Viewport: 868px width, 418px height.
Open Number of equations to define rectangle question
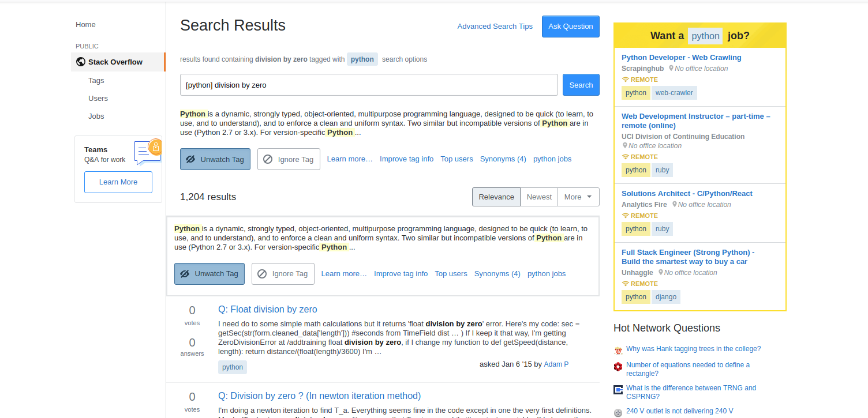688,369
